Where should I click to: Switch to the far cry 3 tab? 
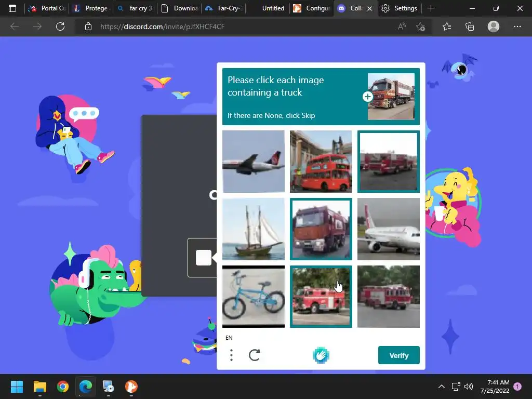136,8
